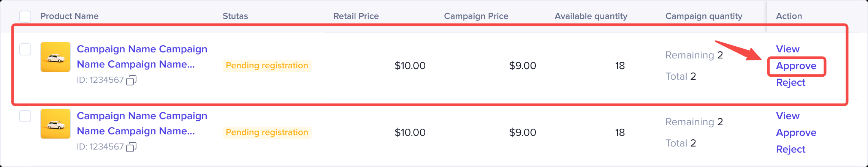The image size is (868, 167).
Task: Click the Available quantity column header
Action: tap(591, 16)
